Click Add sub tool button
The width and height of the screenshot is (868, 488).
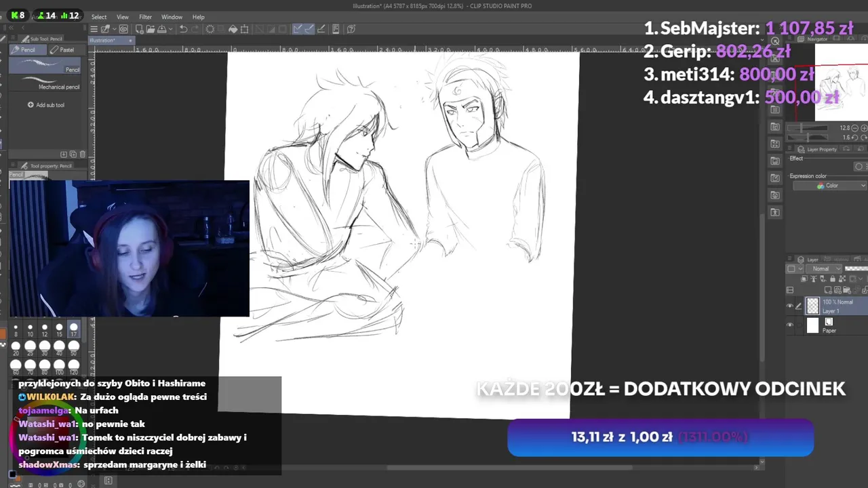pyautogui.click(x=46, y=105)
